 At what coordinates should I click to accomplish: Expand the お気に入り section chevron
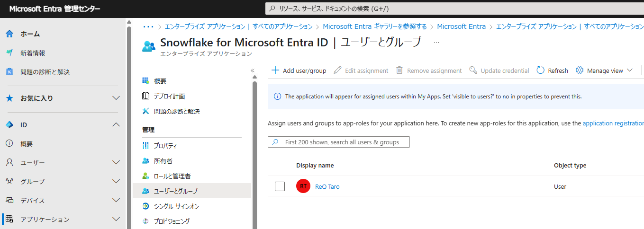click(x=116, y=98)
